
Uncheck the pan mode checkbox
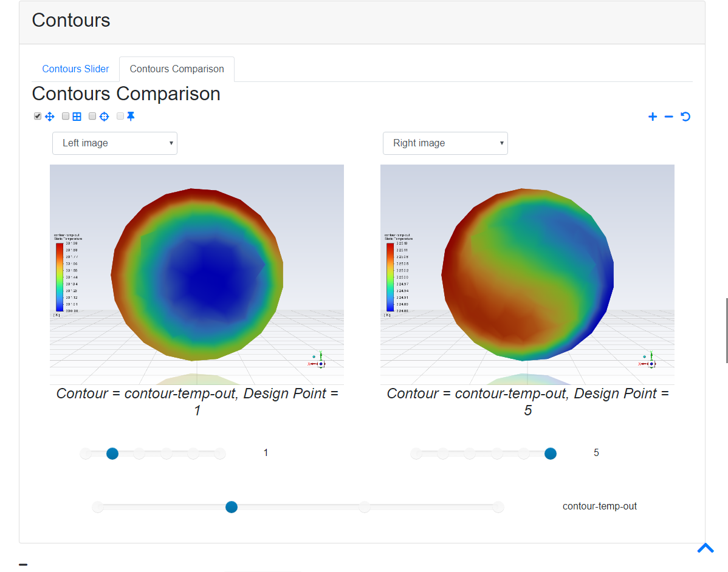[38, 116]
